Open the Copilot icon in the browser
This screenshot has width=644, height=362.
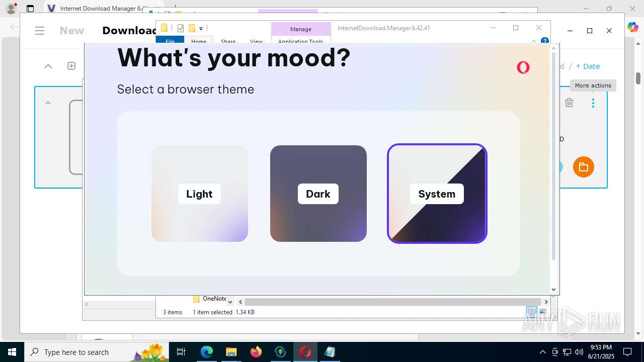tap(632, 28)
